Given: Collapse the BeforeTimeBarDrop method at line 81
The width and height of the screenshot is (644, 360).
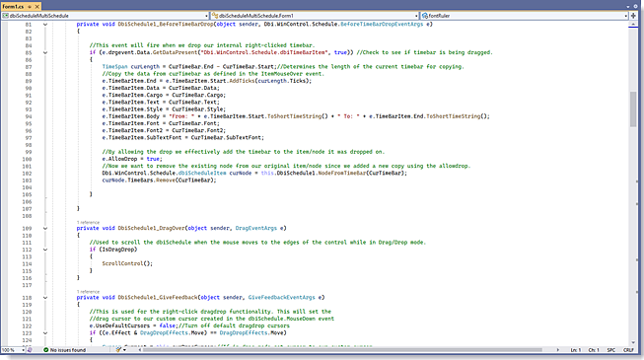Looking at the screenshot, I should pyautogui.click(x=45, y=25).
